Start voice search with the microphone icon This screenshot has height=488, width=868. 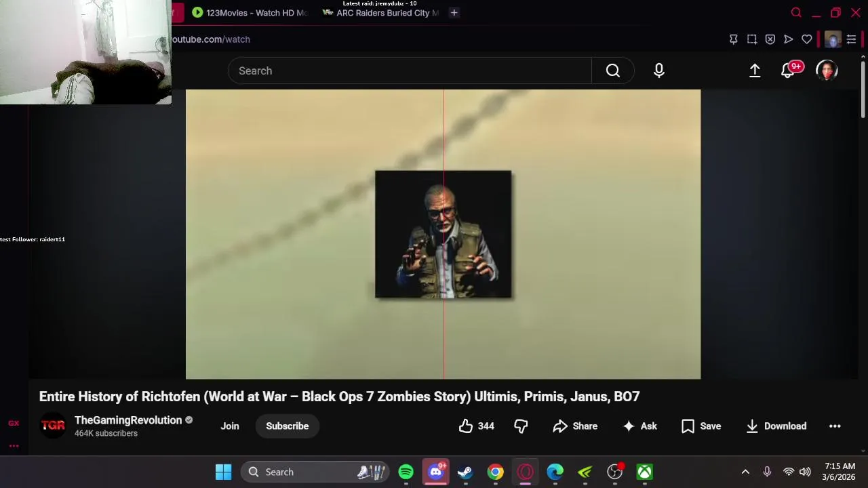click(659, 70)
